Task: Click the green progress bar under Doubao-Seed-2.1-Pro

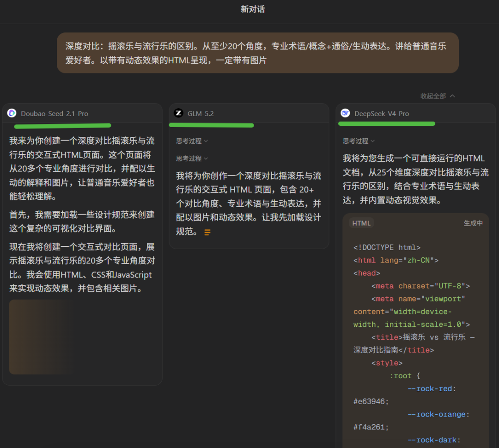Action: click(63, 126)
